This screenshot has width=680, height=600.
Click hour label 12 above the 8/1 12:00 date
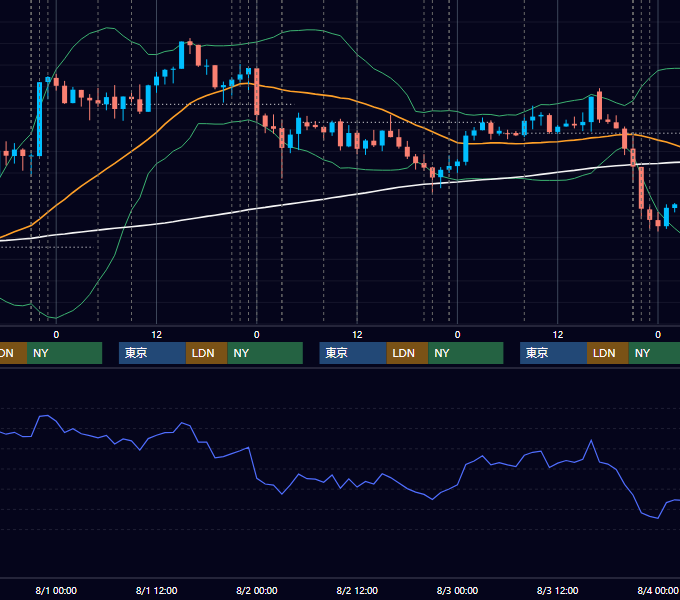157,335
